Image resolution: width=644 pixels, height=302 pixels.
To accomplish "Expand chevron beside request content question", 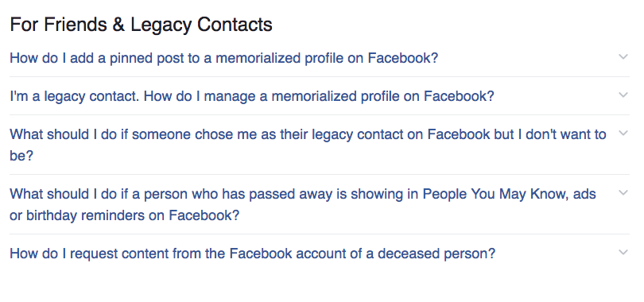I will click(x=623, y=253).
